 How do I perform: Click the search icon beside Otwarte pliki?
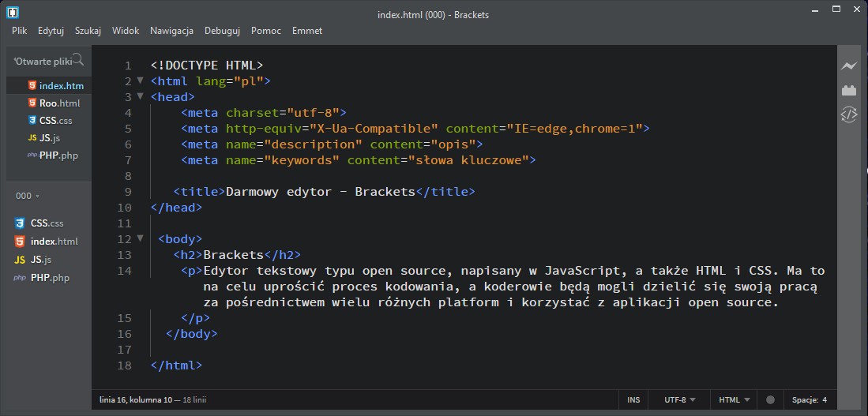point(79,59)
